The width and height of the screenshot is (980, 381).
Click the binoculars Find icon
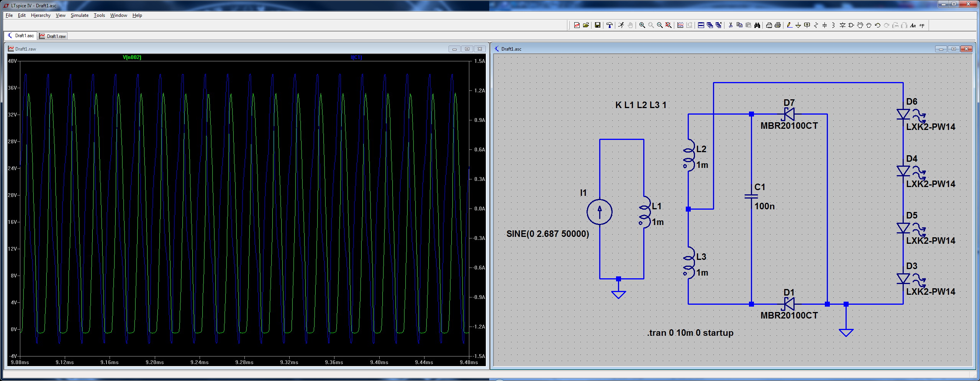click(x=757, y=25)
